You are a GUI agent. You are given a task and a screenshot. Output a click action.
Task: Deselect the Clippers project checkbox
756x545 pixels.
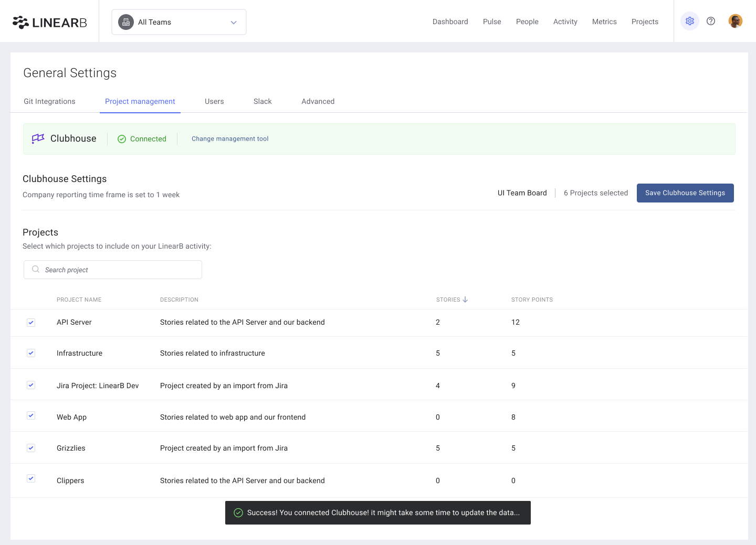(x=31, y=478)
